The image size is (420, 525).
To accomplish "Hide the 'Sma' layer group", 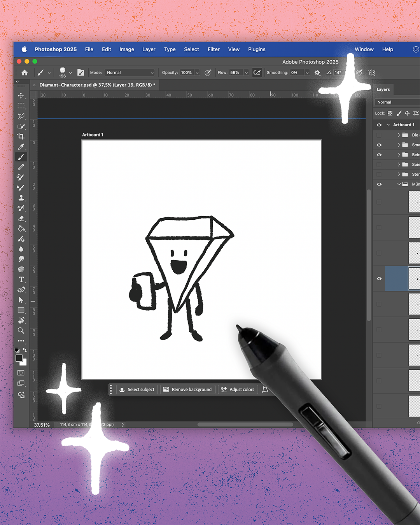I will tap(379, 145).
